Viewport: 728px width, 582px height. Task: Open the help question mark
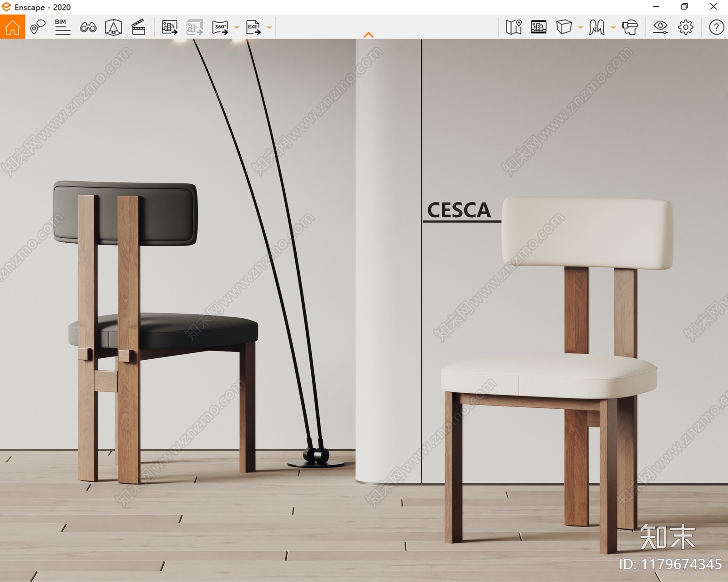click(716, 27)
